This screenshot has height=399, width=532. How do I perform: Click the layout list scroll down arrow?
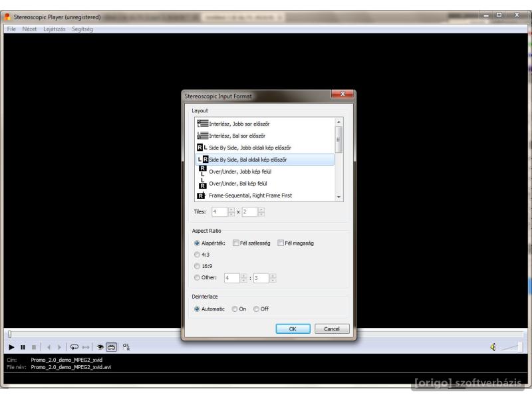point(338,197)
